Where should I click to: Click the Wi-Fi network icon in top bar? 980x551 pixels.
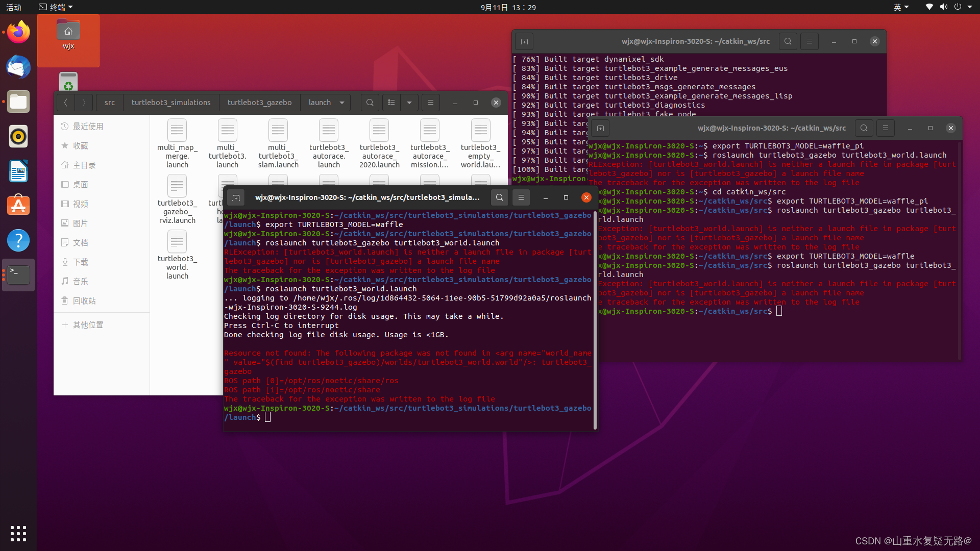[929, 7]
